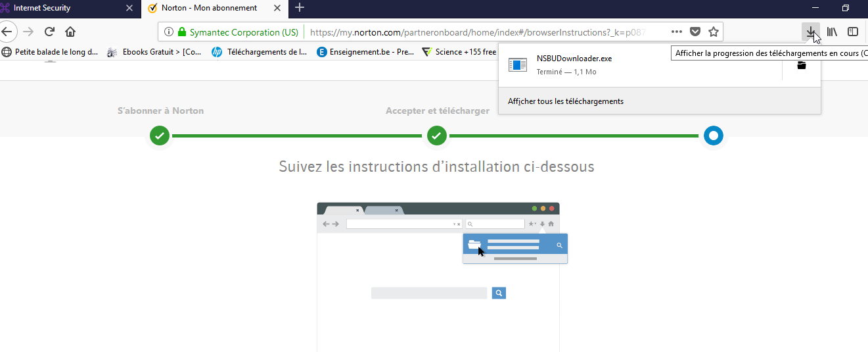Click the NSBUDownloader.exe file icon
This screenshot has width=868, height=352.
[518, 64]
